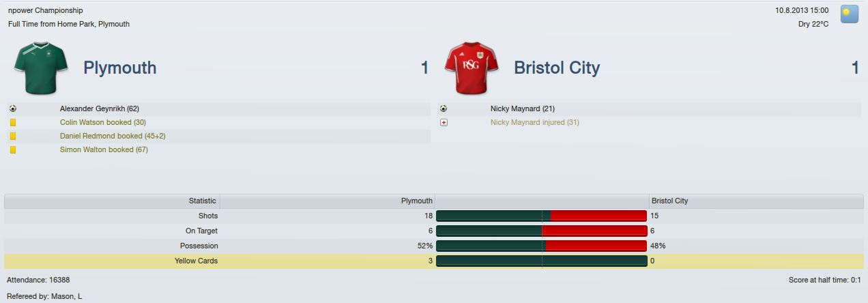The height and width of the screenshot is (303, 868).
Task: Click the Shots comparison bar
Action: 541,216
